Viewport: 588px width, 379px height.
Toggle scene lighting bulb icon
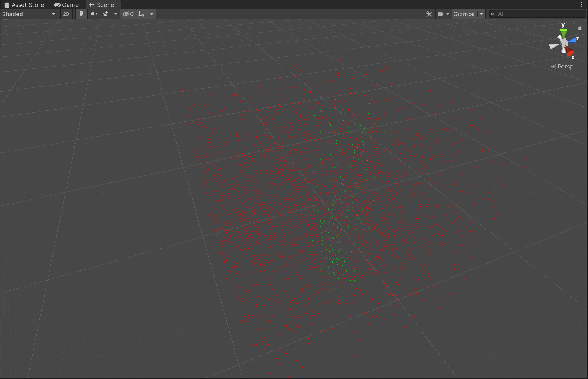coord(81,14)
